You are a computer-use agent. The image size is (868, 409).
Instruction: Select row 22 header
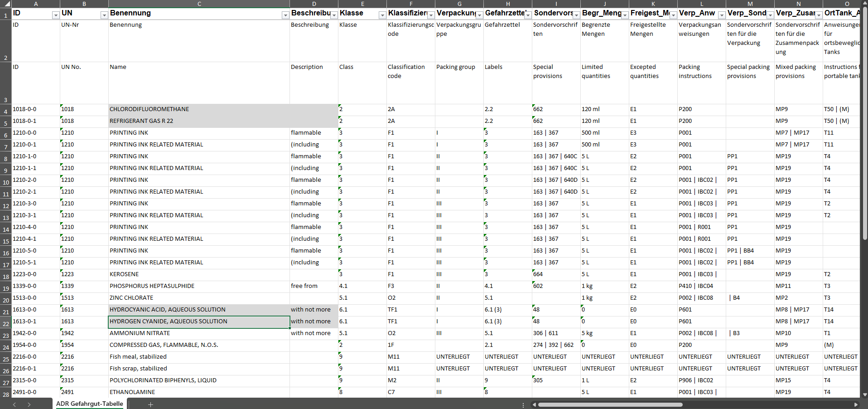6,324
